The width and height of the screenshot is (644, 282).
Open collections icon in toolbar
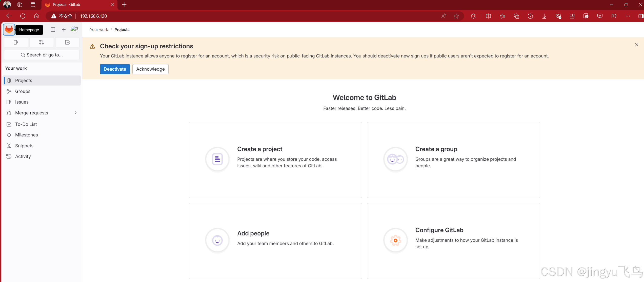click(x=516, y=16)
